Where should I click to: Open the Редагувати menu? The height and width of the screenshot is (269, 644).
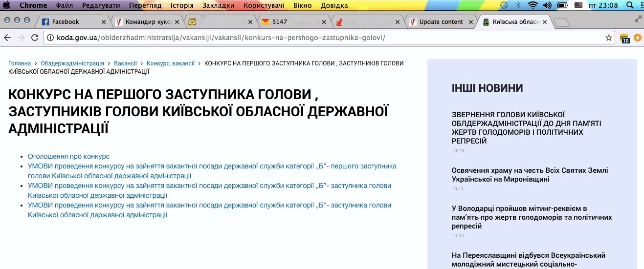[101, 5]
